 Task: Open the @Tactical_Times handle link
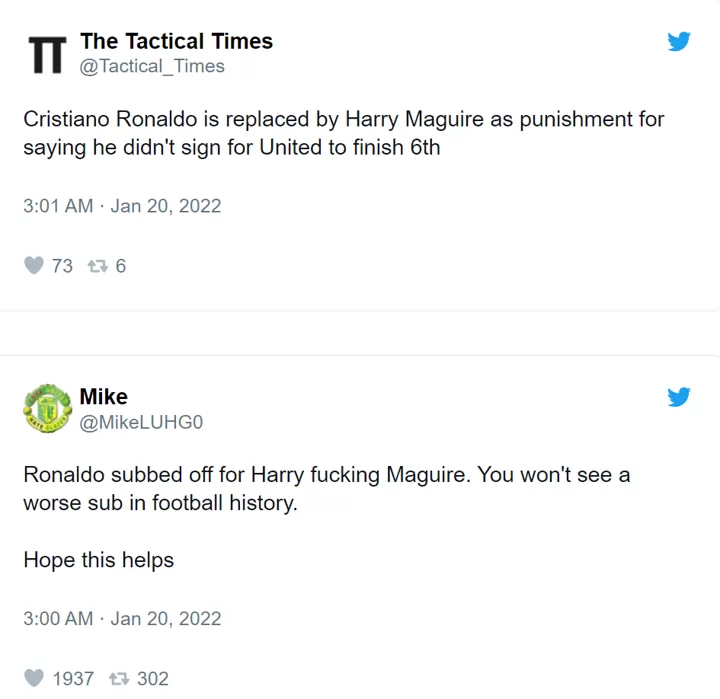click(x=152, y=66)
